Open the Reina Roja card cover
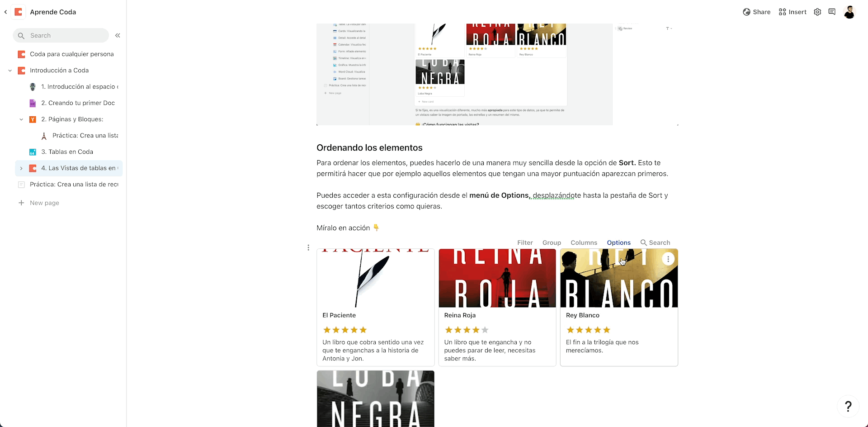The height and width of the screenshot is (427, 868). tap(497, 278)
